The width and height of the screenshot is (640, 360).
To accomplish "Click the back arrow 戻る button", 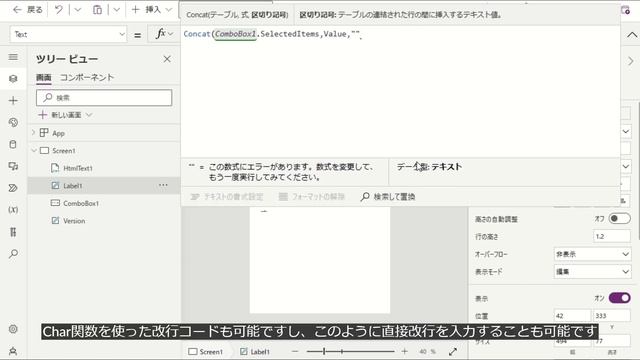I will click(28, 10).
